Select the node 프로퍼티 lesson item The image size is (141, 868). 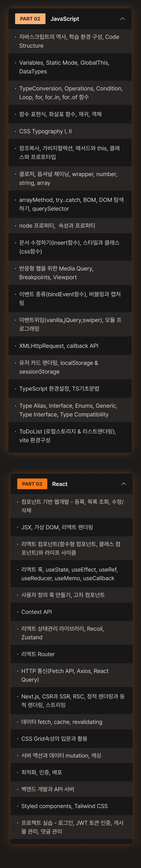57,226
